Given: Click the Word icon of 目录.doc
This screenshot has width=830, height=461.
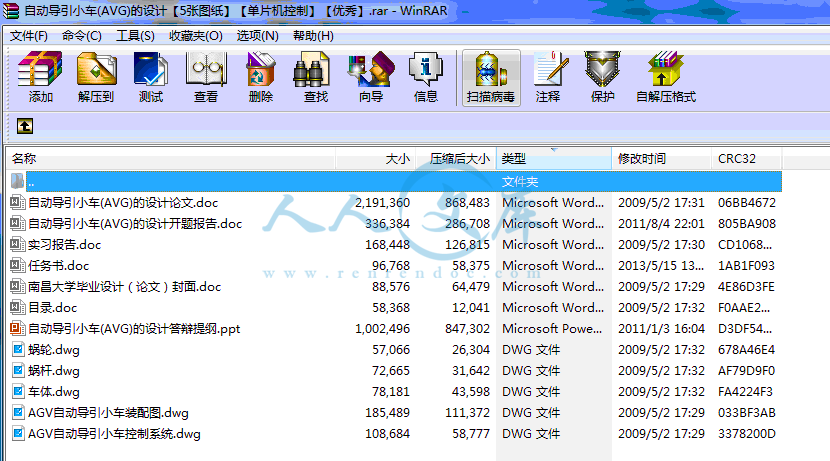Looking at the screenshot, I should 17,308.
